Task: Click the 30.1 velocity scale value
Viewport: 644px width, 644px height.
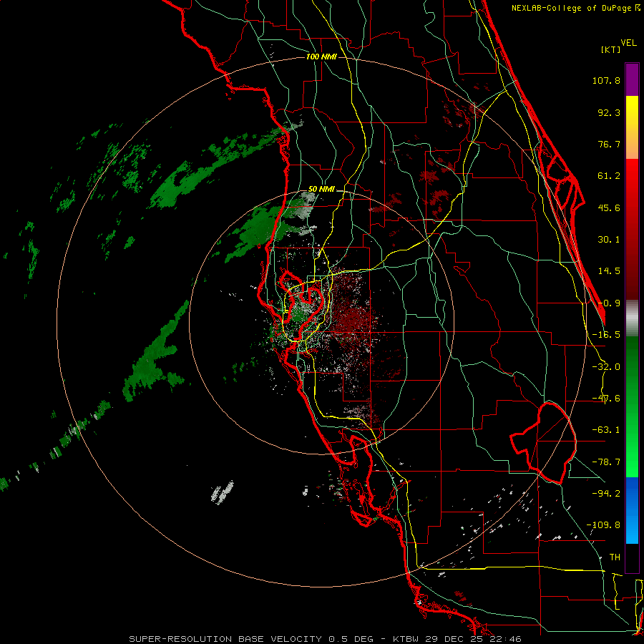Action: point(609,240)
